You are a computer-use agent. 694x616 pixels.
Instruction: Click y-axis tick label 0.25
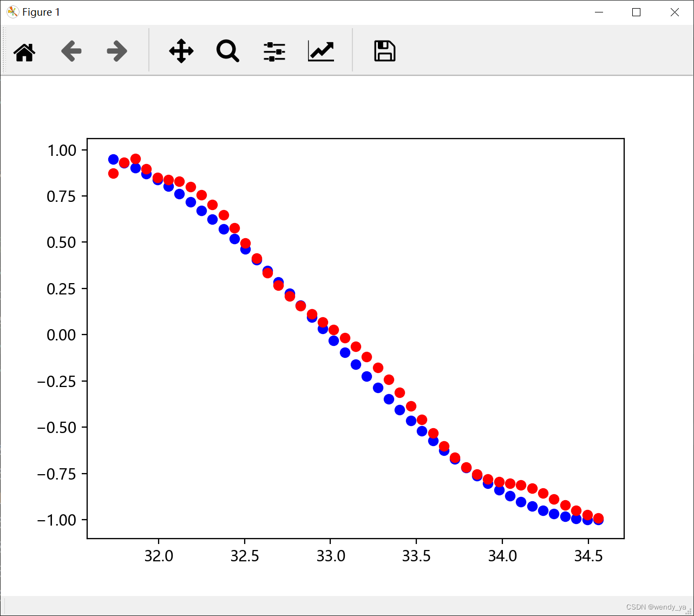coord(62,289)
